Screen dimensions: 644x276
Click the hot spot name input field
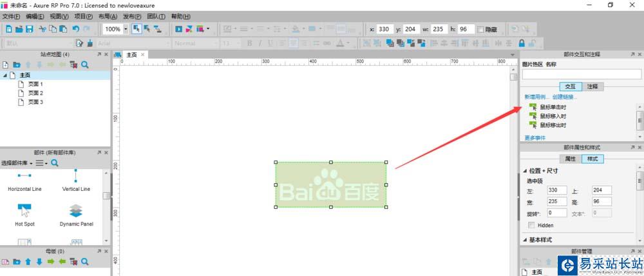pyautogui.click(x=582, y=74)
